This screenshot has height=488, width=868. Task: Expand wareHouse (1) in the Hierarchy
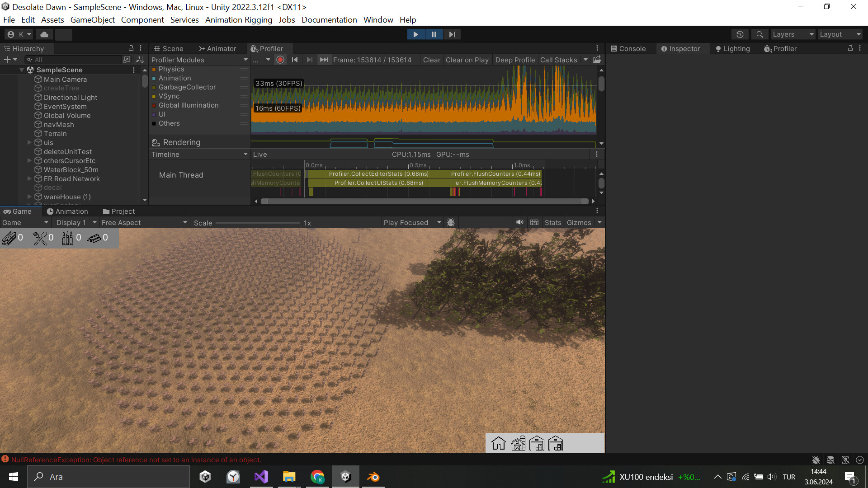click(29, 197)
